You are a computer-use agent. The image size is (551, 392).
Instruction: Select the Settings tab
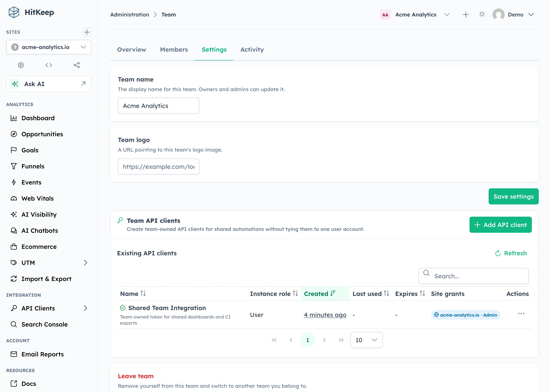(214, 50)
